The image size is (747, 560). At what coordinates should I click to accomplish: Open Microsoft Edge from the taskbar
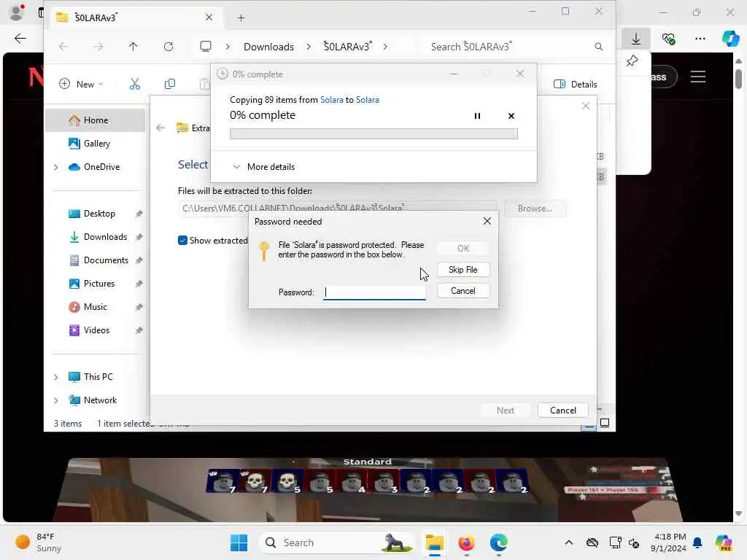point(499,542)
